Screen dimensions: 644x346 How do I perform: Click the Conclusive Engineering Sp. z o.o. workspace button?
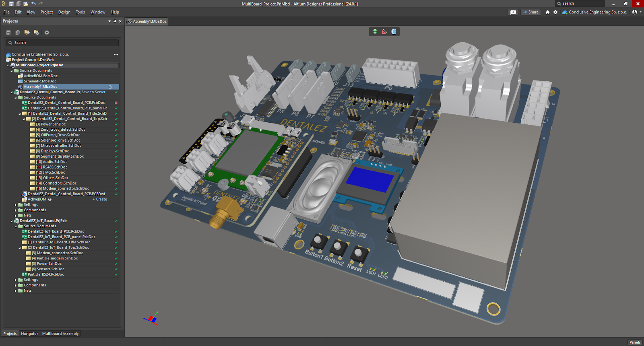click(x=594, y=12)
